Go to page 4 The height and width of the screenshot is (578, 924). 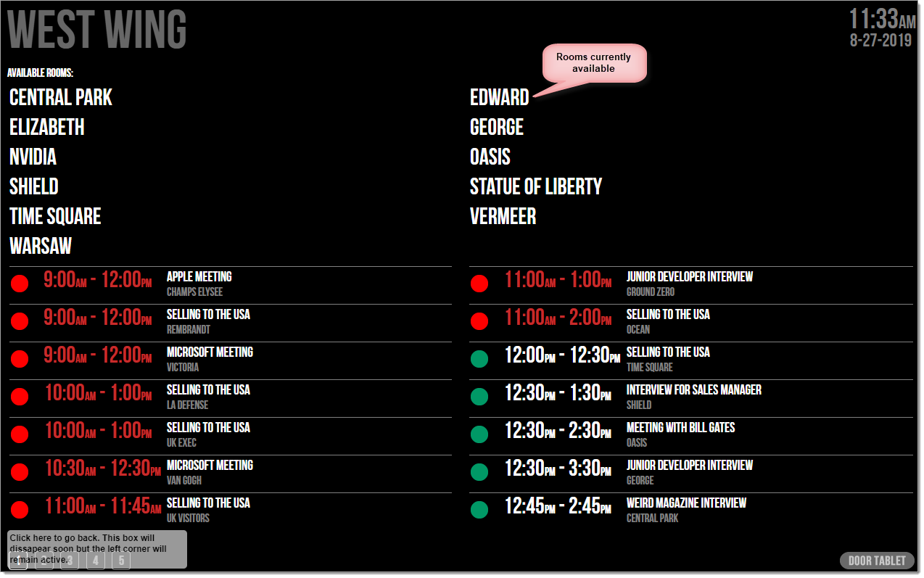pos(96,561)
